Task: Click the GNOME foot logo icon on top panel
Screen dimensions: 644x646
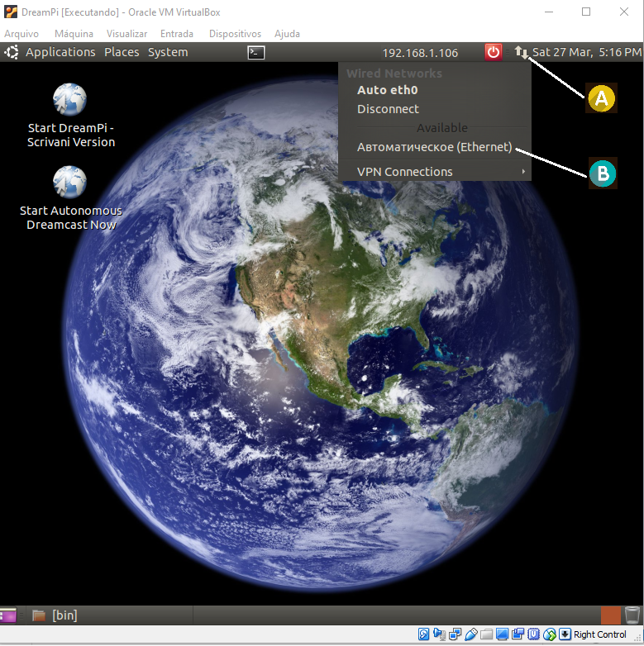Action: tap(12, 52)
